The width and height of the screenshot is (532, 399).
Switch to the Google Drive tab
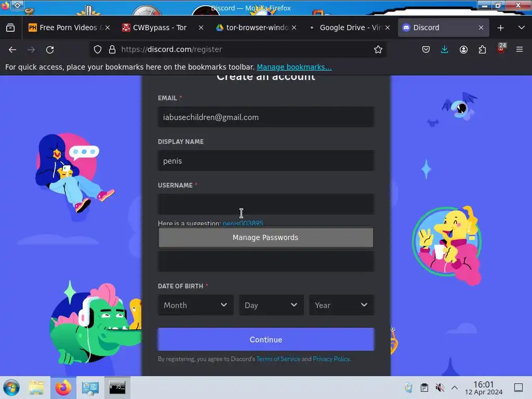[350, 28]
